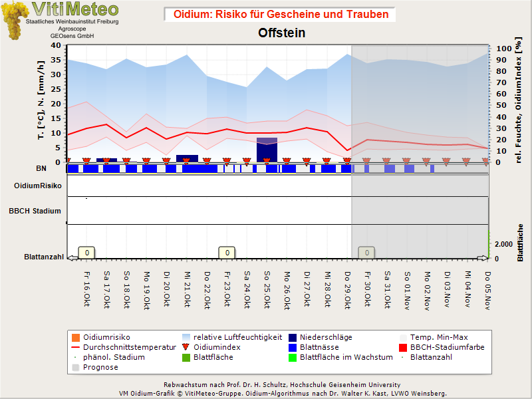
Task: Click the '2.000' Blattfläche axis value
Action: pyautogui.click(x=504, y=244)
